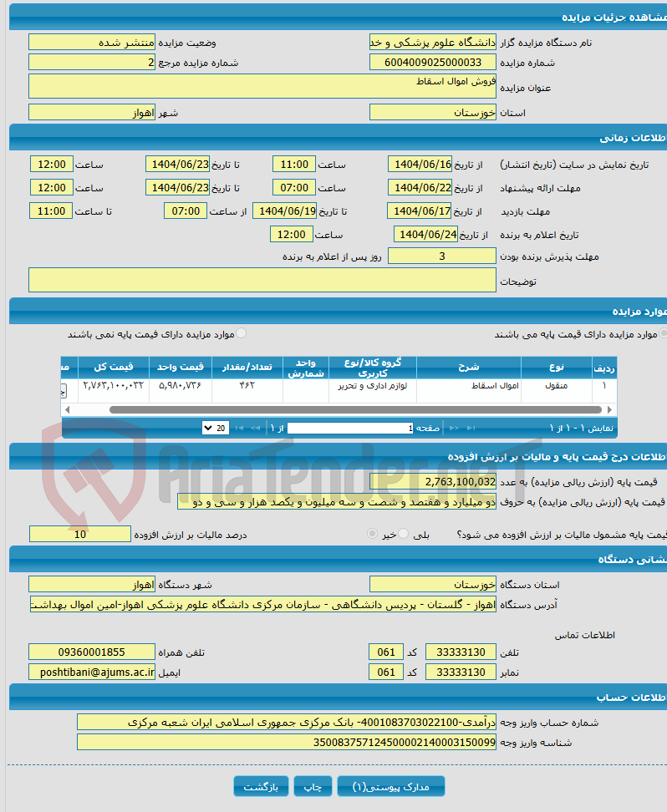The image size is (667, 812).
Task: Click the 'قیمت کل' column header
Action: [114, 368]
